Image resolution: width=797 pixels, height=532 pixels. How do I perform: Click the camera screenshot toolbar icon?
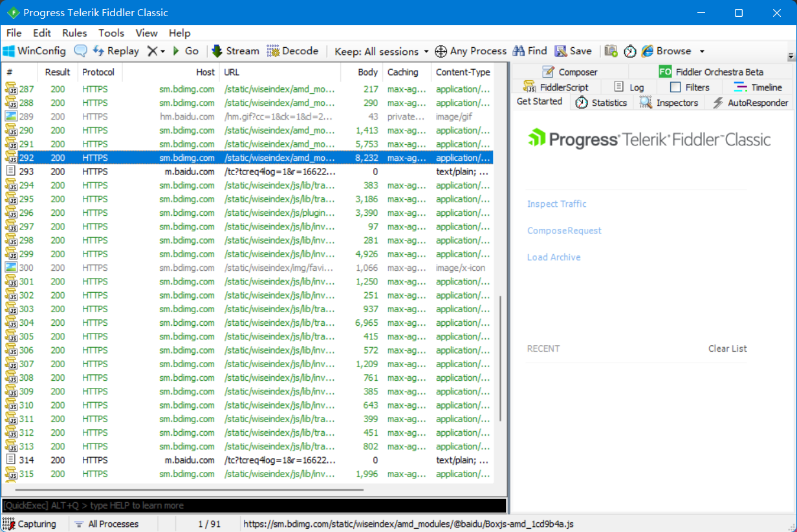[611, 51]
